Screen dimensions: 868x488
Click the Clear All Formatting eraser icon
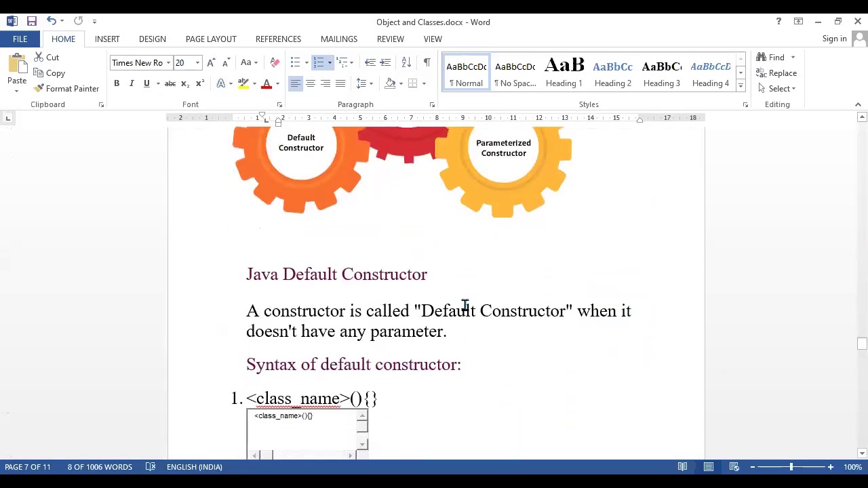[x=275, y=62]
